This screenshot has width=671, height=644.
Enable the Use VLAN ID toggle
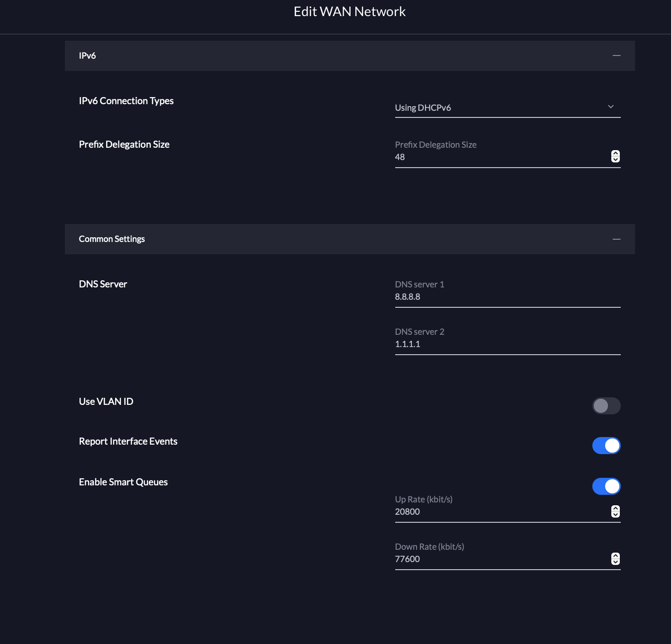(606, 406)
